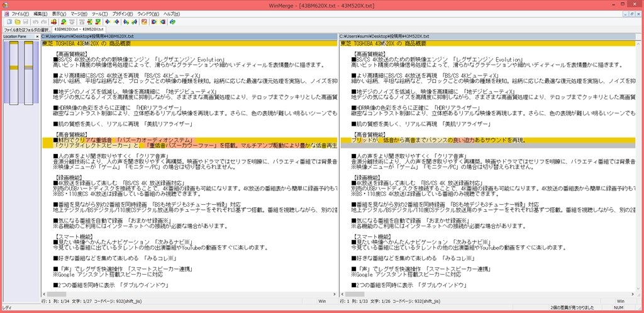The image size is (644, 313).
Task: Click right diff line 迫力あるサウンドを再現
Action: pos(487,140)
